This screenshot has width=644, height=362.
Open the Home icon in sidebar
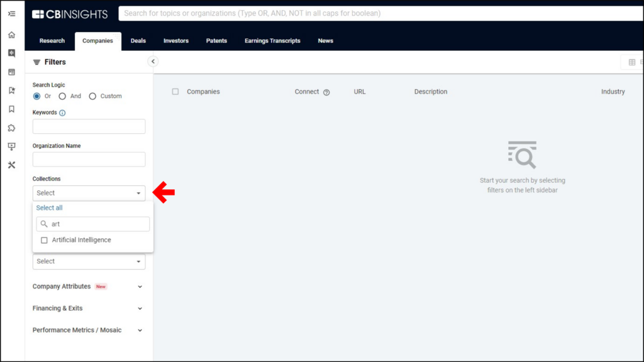click(x=11, y=35)
